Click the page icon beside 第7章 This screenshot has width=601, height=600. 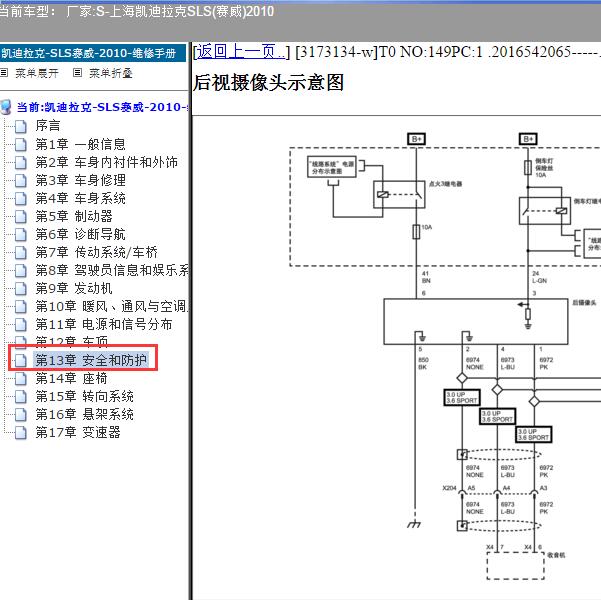21,253
